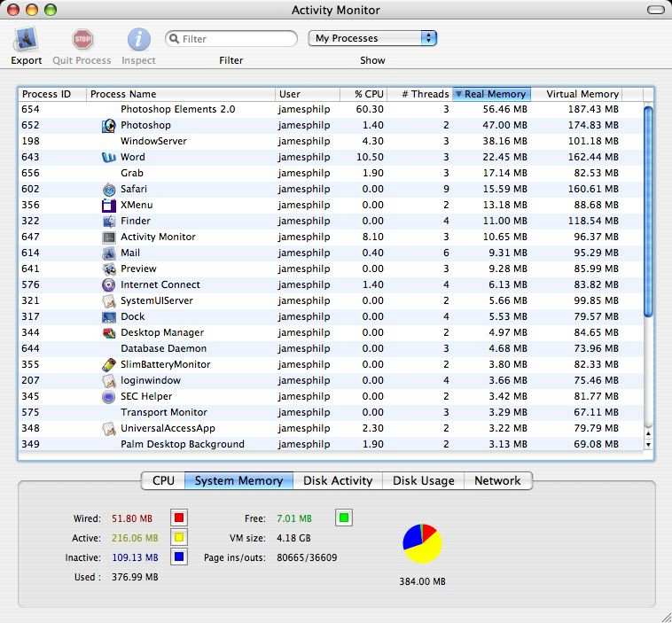Click the Export toolbar icon
Image resolution: width=672 pixels, height=623 pixels.
click(26, 39)
